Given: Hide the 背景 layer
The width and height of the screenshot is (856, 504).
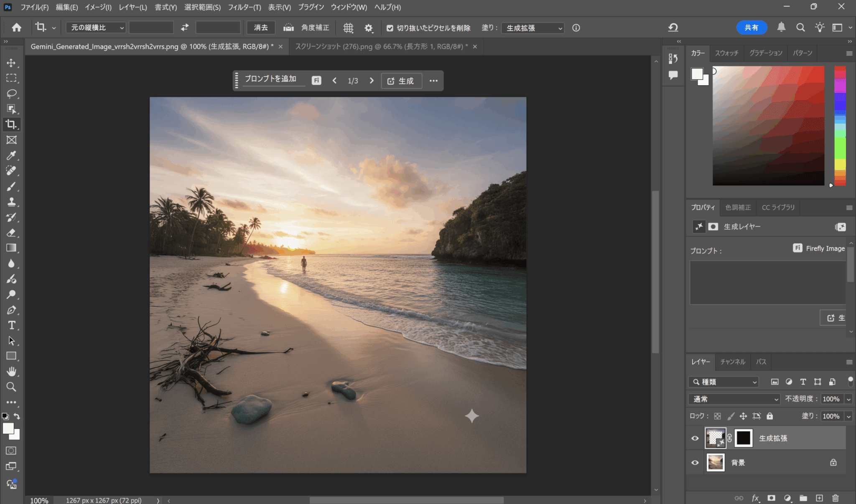Looking at the screenshot, I should (695, 462).
